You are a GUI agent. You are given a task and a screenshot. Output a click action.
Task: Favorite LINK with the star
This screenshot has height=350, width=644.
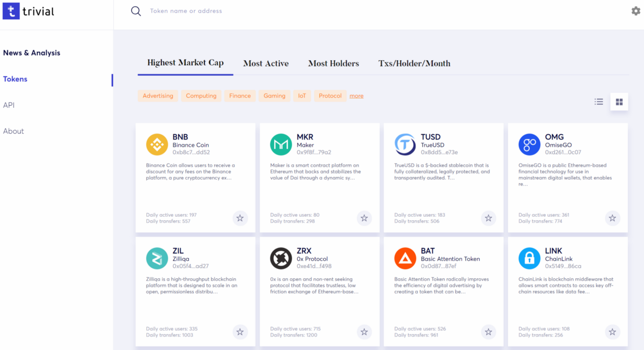point(612,332)
